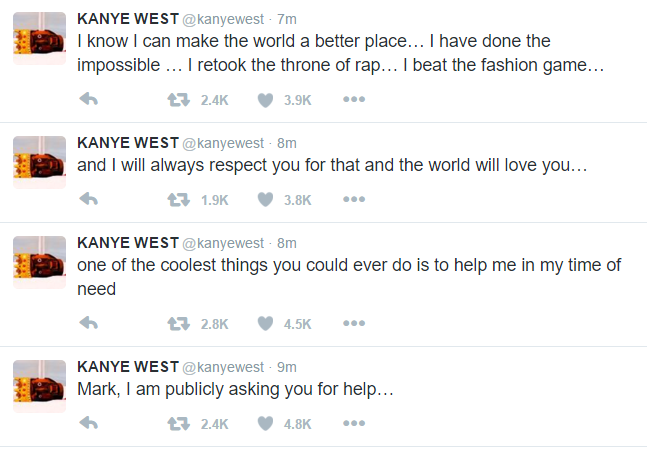The image size is (647, 451).
Task: Like the tweet with 3.9K likes
Action: pyautogui.click(x=265, y=99)
